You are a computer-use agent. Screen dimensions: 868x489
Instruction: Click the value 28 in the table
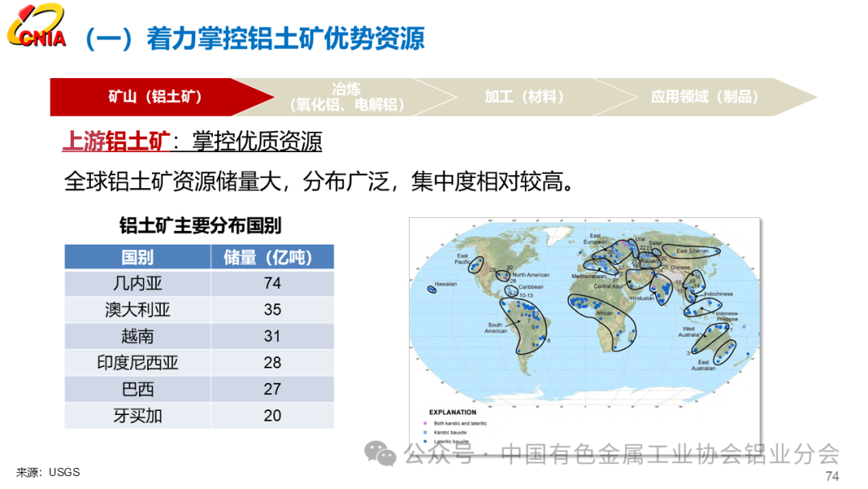(272, 363)
